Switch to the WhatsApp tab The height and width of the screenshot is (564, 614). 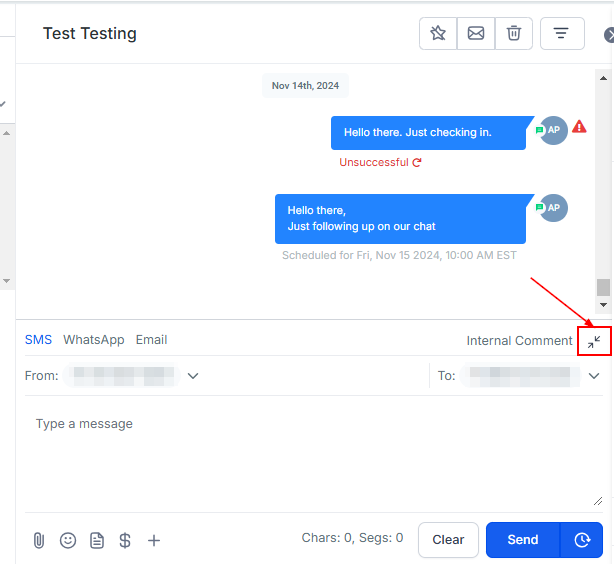pyautogui.click(x=94, y=340)
